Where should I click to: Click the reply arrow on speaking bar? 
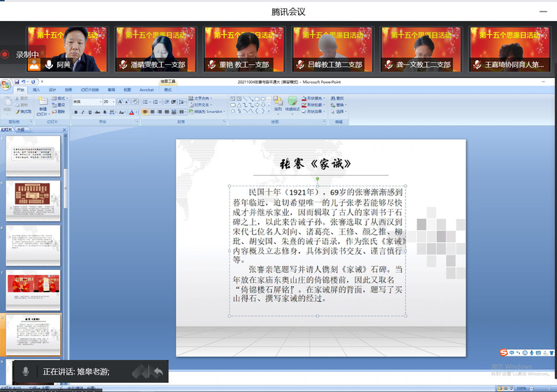(158, 372)
